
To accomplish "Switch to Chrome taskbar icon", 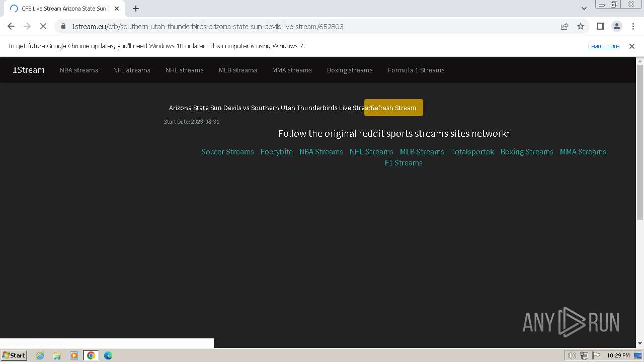I will point(91,355).
